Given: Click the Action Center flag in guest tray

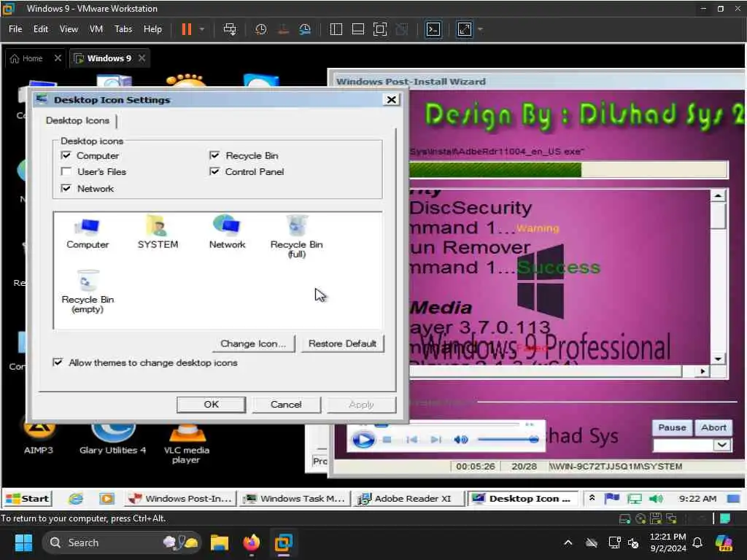Looking at the screenshot, I should coord(612,499).
